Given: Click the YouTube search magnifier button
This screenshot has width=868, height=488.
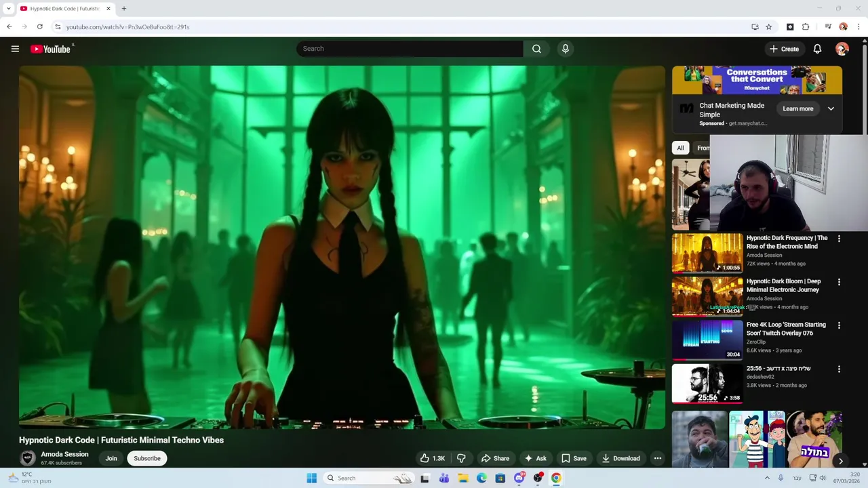Looking at the screenshot, I should [536, 49].
